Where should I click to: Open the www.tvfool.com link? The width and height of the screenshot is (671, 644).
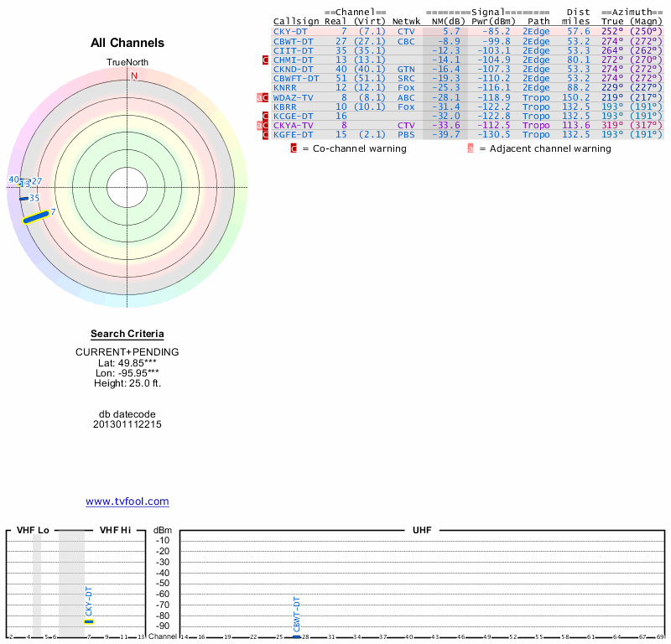(x=127, y=501)
